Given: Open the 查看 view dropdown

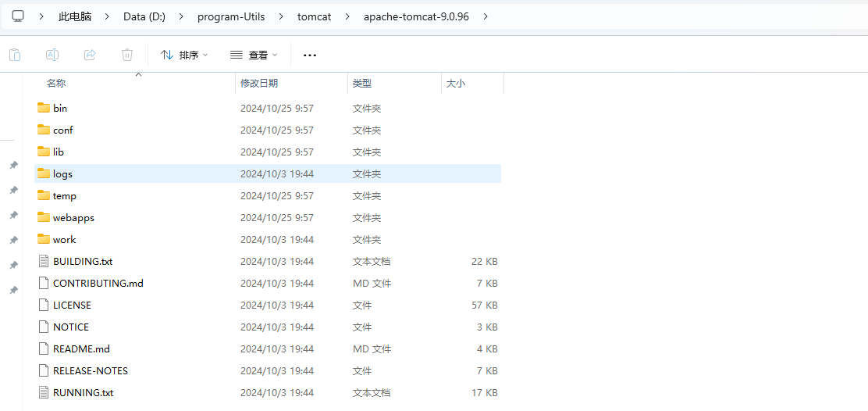Looking at the screenshot, I should (x=254, y=55).
